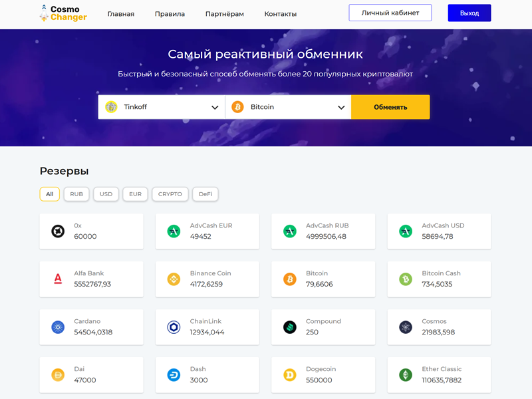Click the Alfa Bank value 5552767,93
This screenshot has width=532, height=399.
(x=92, y=285)
